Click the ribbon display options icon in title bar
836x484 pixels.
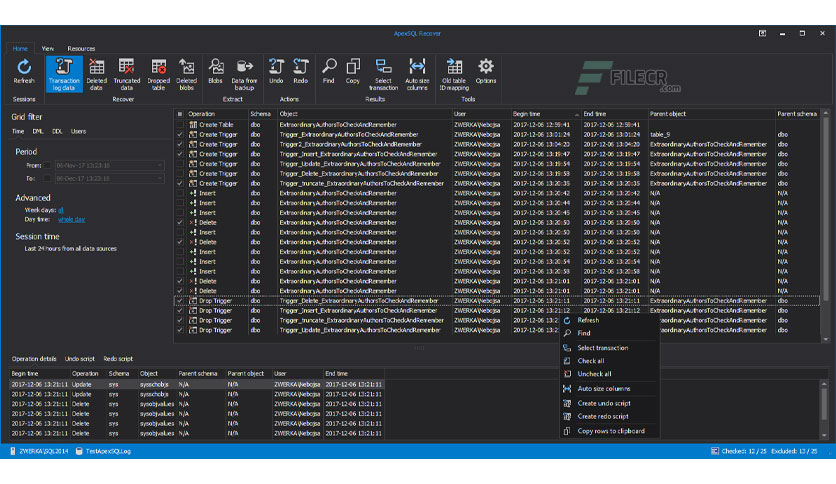[x=762, y=33]
